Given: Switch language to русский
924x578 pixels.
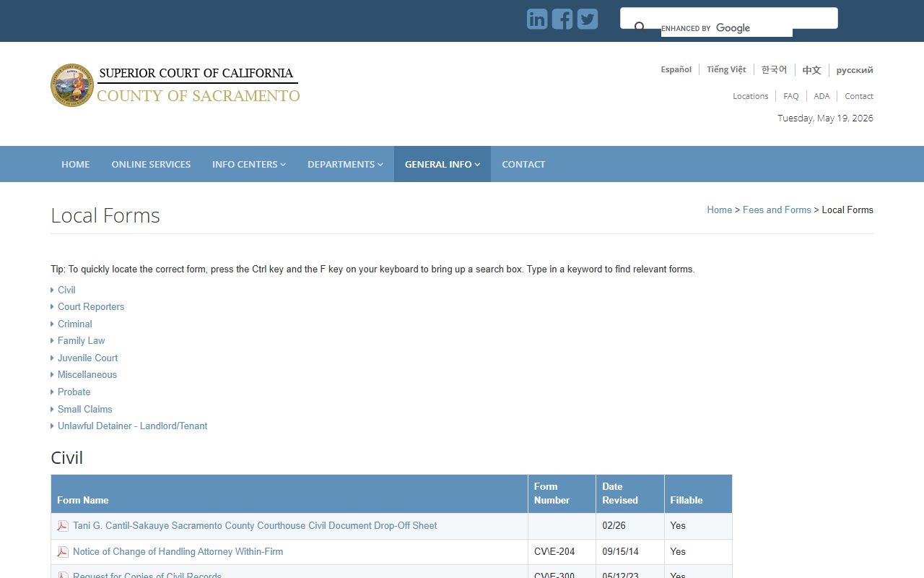Looking at the screenshot, I should [855, 70].
